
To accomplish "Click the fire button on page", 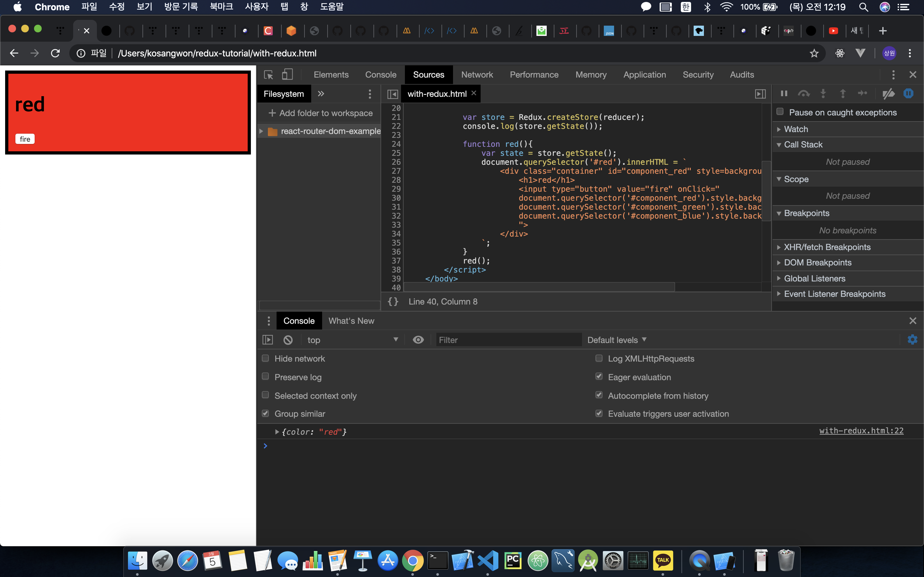I will tap(25, 139).
